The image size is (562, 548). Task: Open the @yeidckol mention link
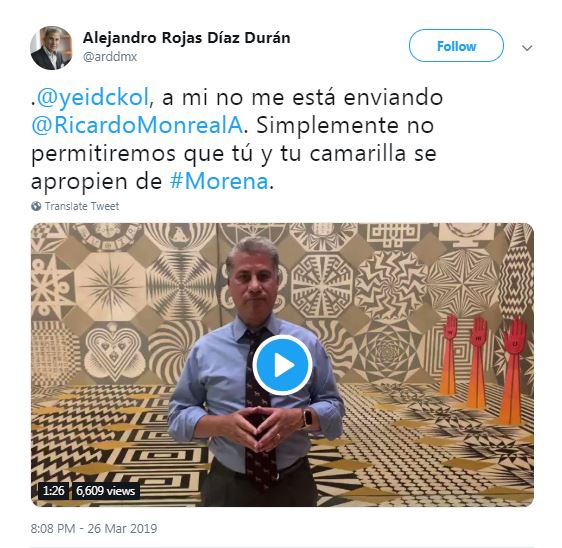point(93,97)
